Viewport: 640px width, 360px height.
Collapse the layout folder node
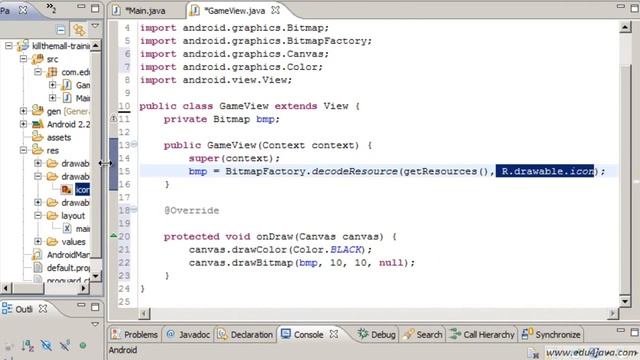(38, 216)
